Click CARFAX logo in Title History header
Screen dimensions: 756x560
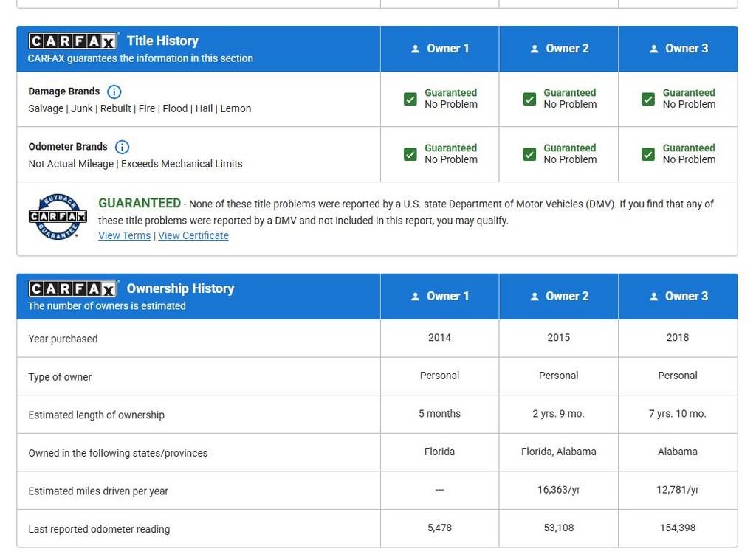(73, 41)
